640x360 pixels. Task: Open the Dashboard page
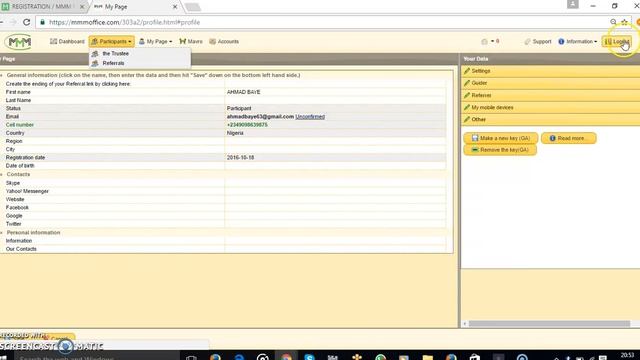(x=67, y=42)
